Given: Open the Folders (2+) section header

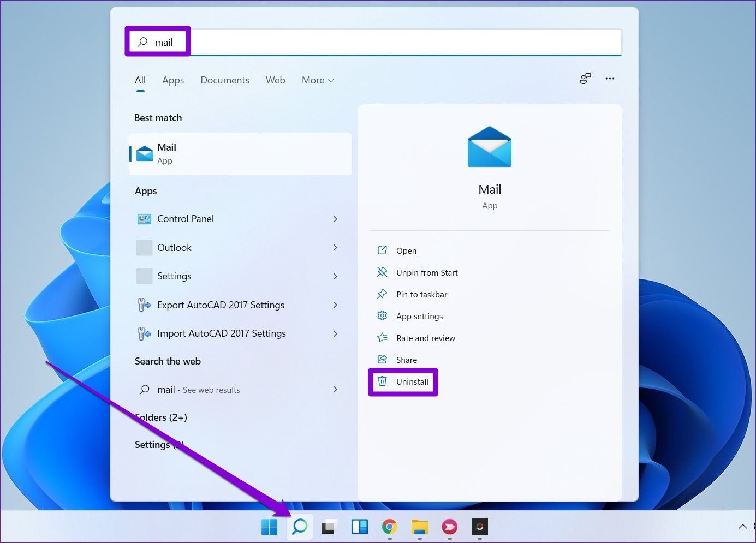Looking at the screenshot, I should tap(161, 417).
